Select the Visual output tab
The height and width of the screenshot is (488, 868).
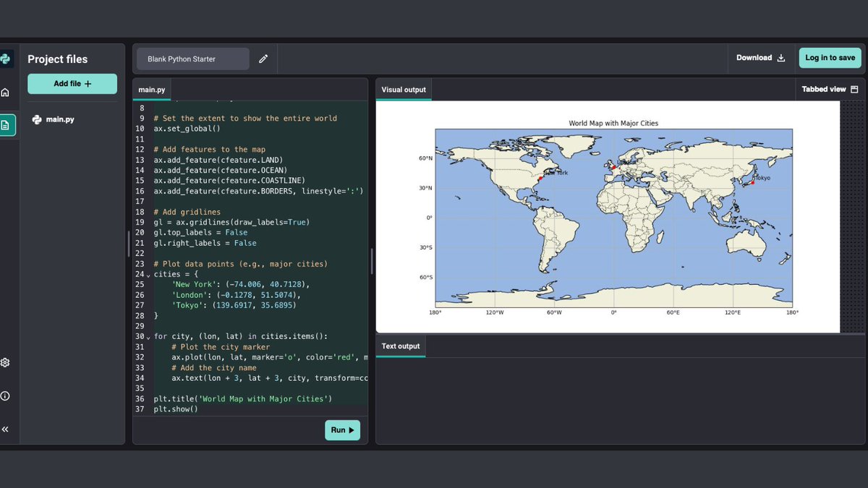point(402,89)
